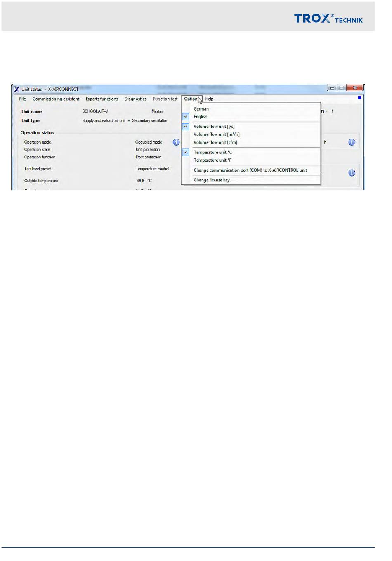Click the Operation state label
392x561 pixels.
37,150
